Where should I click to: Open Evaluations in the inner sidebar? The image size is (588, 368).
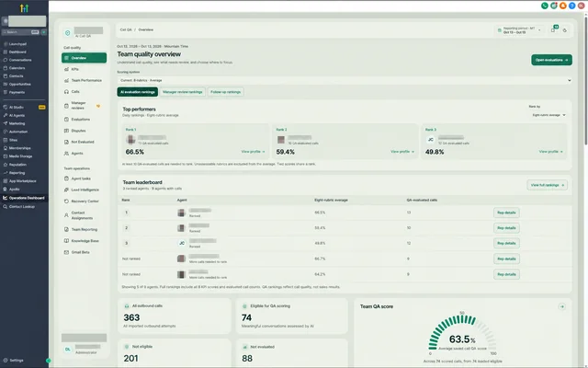point(84,120)
